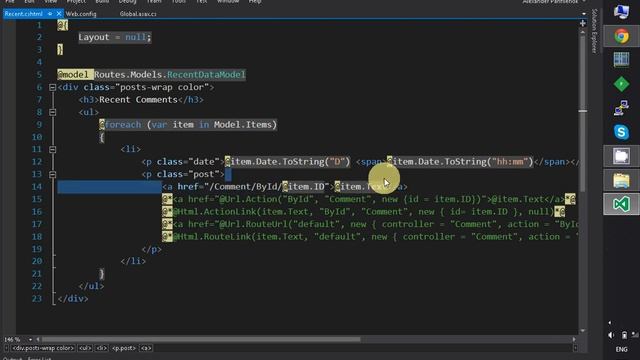This screenshot has height=360, width=640.
Task: Click 'Layout' on line 2
Action: pyautogui.click(x=94, y=37)
